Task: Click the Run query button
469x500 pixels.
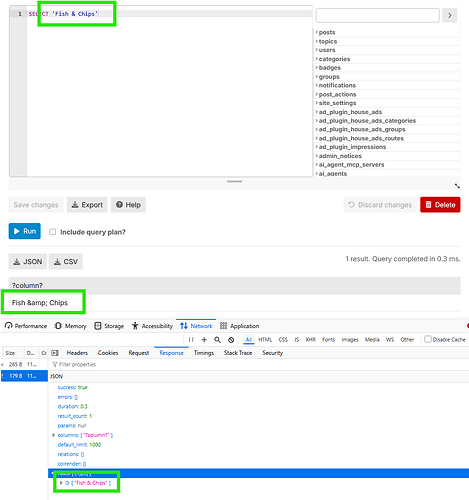Action: [25, 231]
